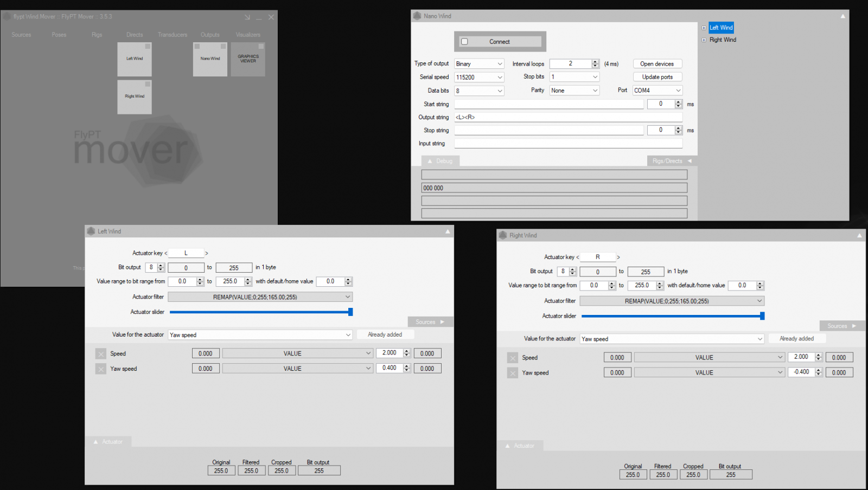Toggle the Rigs/Directs panel tab in Nano Wind
The height and width of the screenshot is (490, 868).
672,161
